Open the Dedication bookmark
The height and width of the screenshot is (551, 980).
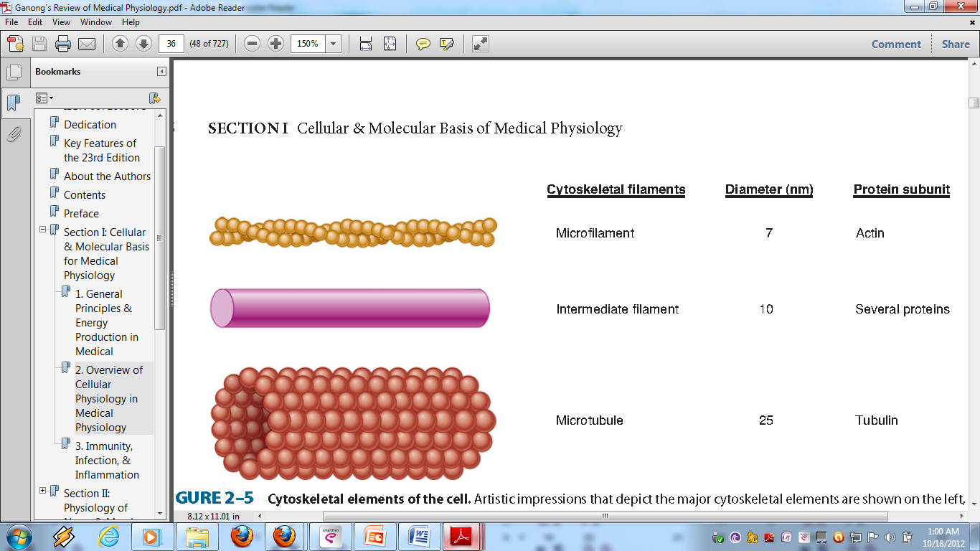pyautogui.click(x=90, y=125)
